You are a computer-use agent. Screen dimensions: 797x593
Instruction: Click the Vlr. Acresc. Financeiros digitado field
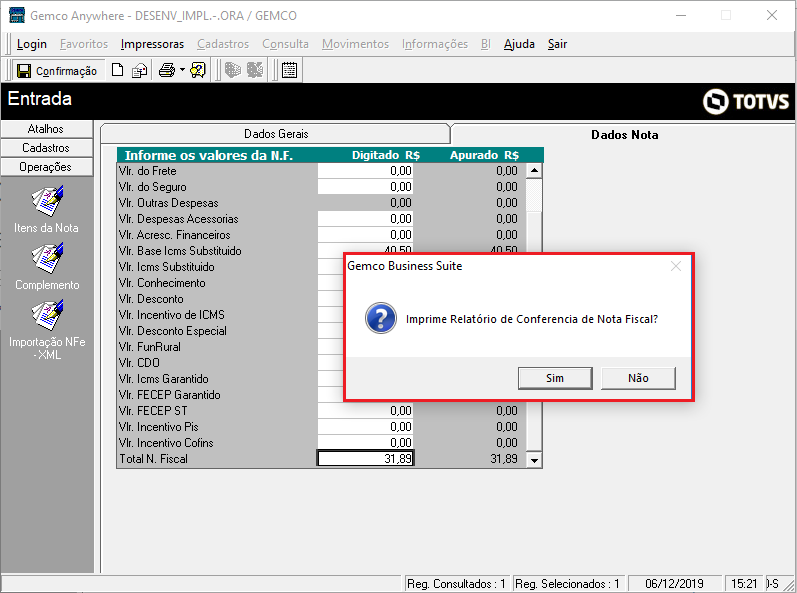click(x=365, y=235)
